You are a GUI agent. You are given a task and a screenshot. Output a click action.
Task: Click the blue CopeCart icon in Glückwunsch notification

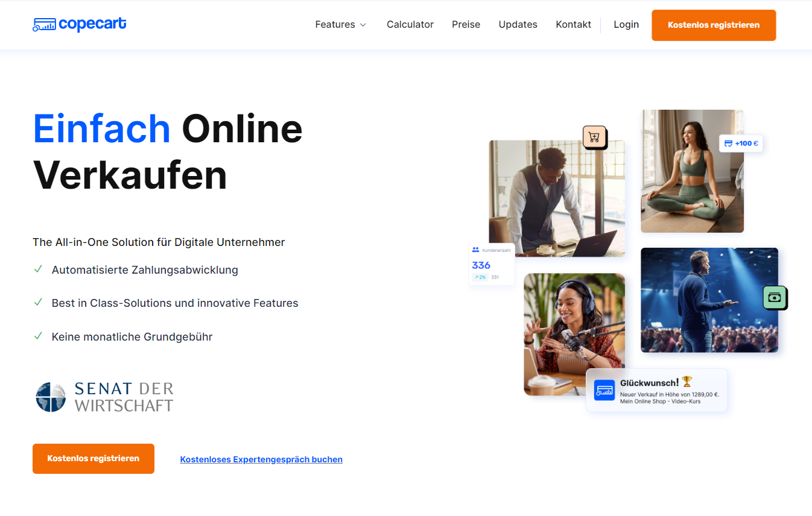[604, 390]
